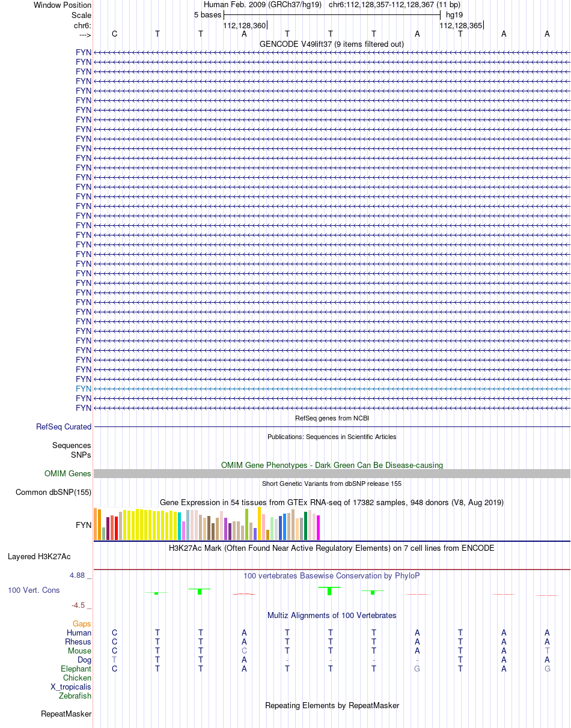Select the light-blue FYN transcript label
The height and width of the screenshot is (728, 571).
(84, 389)
